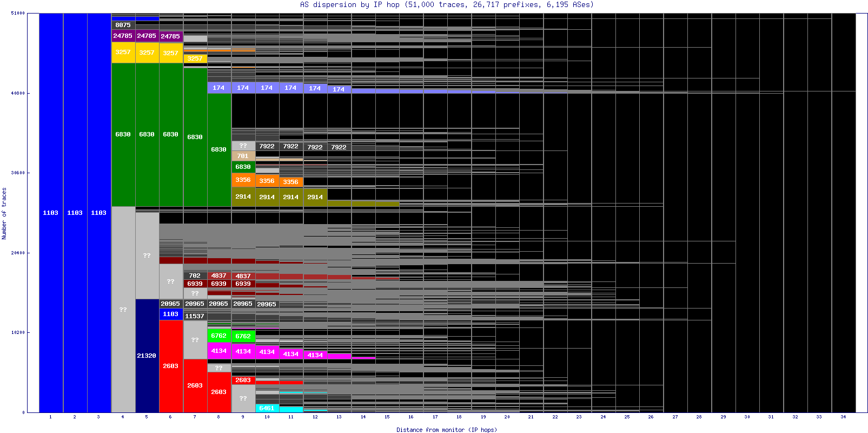
Task: Select the 20965 label in hop 10 column
Action: pyautogui.click(x=267, y=304)
